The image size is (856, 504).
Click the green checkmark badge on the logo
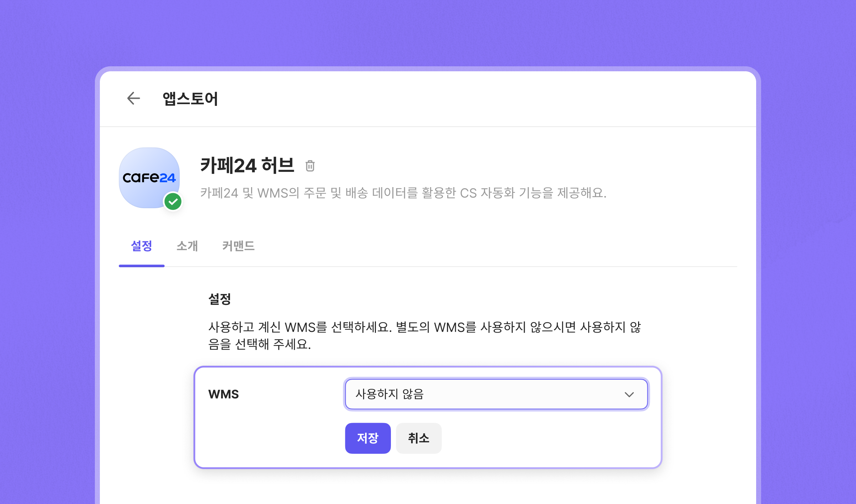pos(173,202)
